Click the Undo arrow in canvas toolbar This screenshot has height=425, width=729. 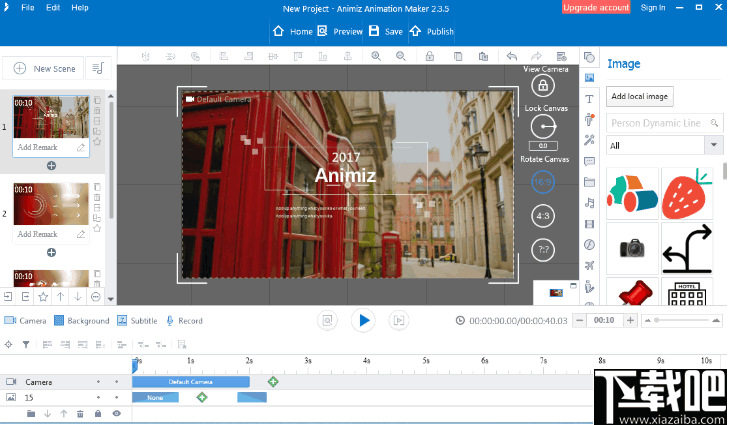[512, 56]
